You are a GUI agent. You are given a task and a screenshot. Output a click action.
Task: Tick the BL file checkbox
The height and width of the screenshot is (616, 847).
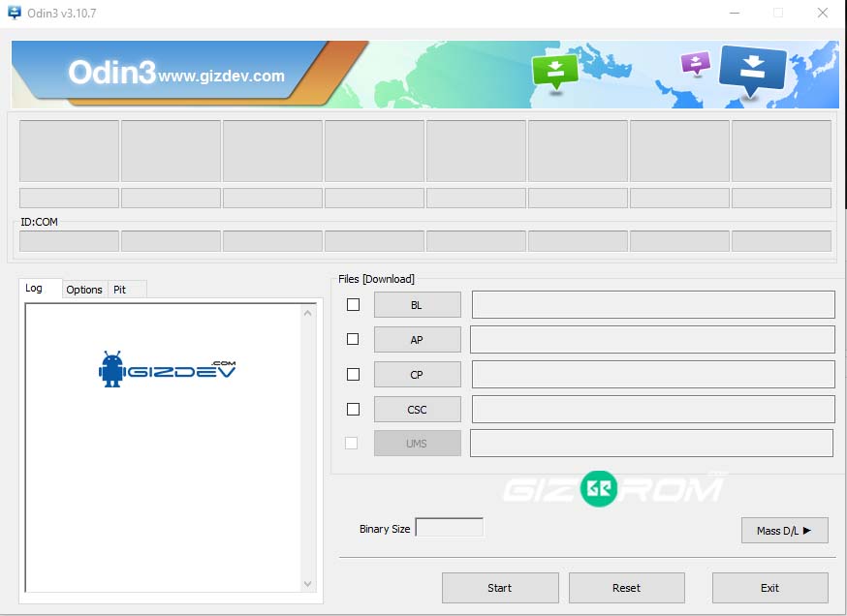pyautogui.click(x=353, y=304)
